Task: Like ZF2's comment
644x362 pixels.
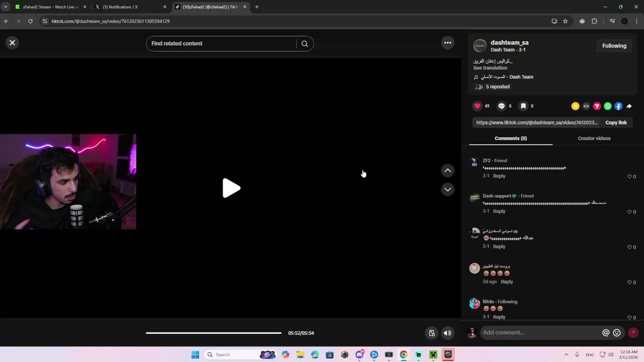Action: [x=629, y=176]
